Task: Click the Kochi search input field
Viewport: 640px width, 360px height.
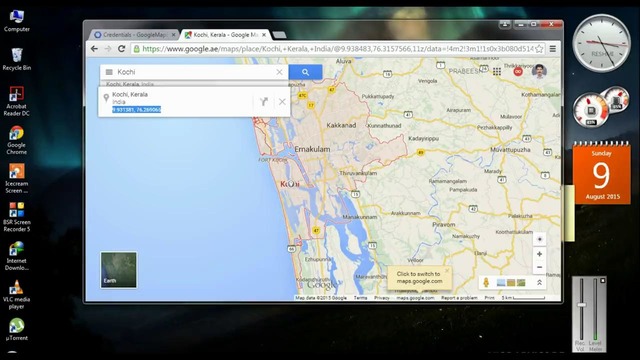Action: coord(194,72)
